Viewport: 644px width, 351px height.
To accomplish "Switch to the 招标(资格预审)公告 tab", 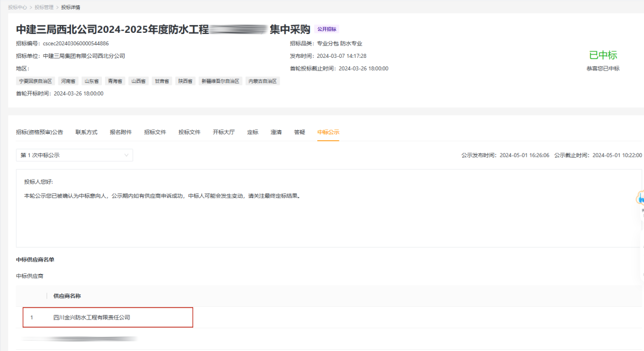I will [x=39, y=132].
